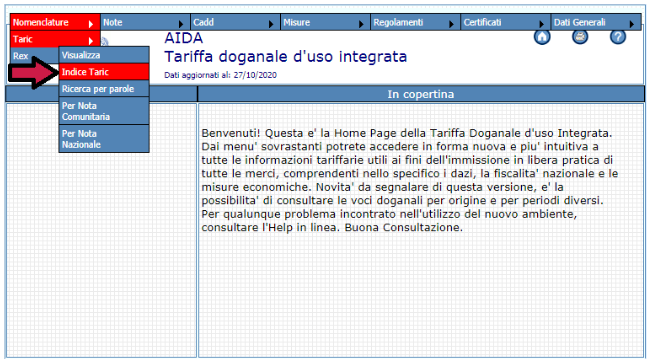
Task: Choose Per Nota Comunitaria entry
Action: pyautogui.click(x=104, y=111)
